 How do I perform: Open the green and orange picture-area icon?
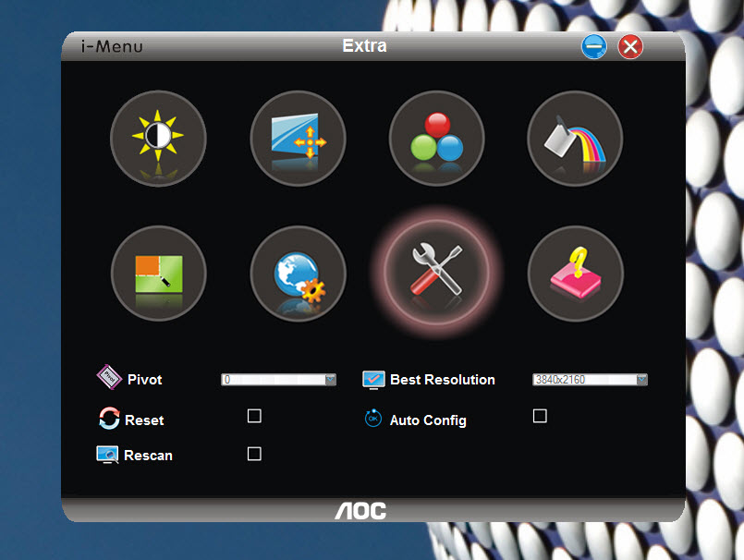click(158, 274)
